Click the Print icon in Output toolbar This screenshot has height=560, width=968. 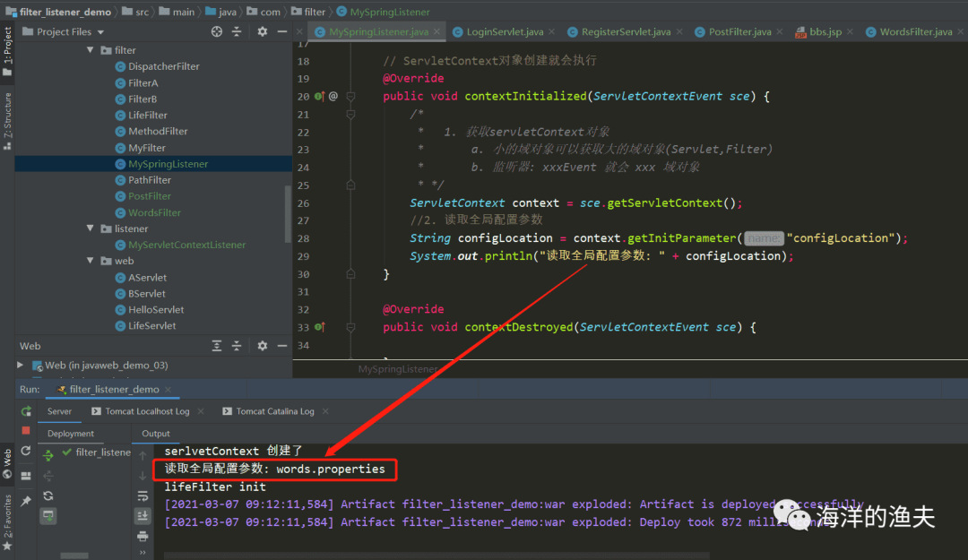[143, 536]
